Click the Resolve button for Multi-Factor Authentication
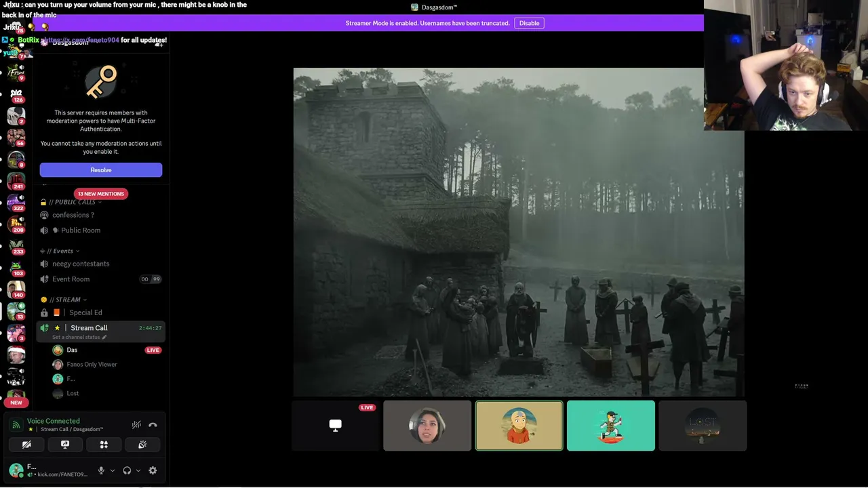Screen dimensions: 868x488 coord(101,170)
